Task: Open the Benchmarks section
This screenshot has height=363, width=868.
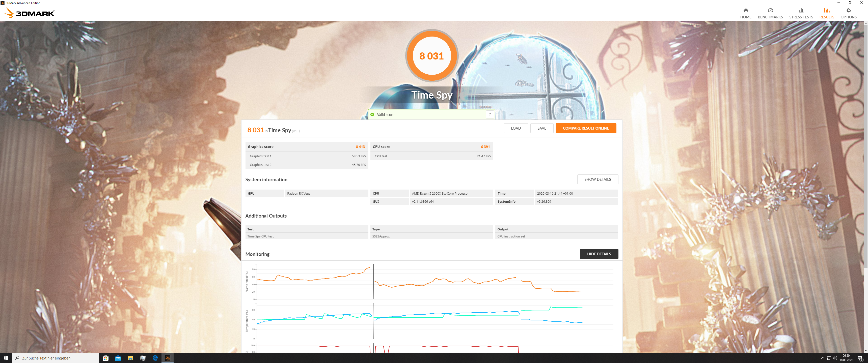Action: 770,13
